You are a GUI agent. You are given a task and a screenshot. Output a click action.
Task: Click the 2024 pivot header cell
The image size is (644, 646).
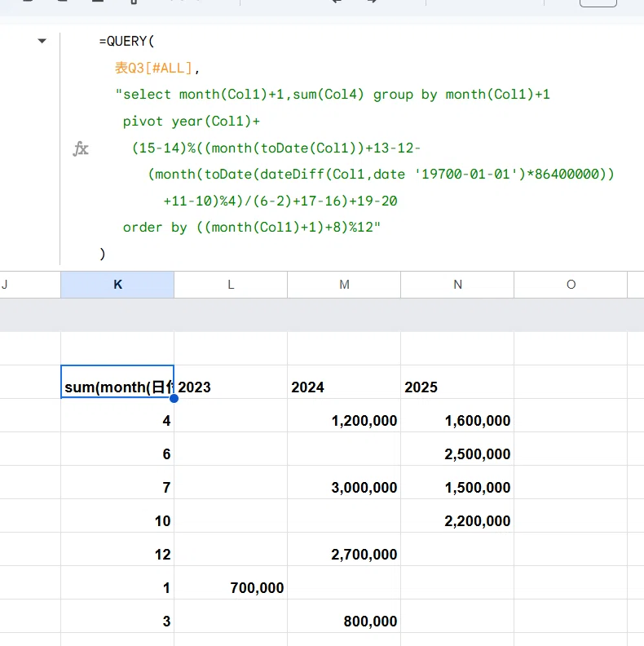(x=344, y=382)
